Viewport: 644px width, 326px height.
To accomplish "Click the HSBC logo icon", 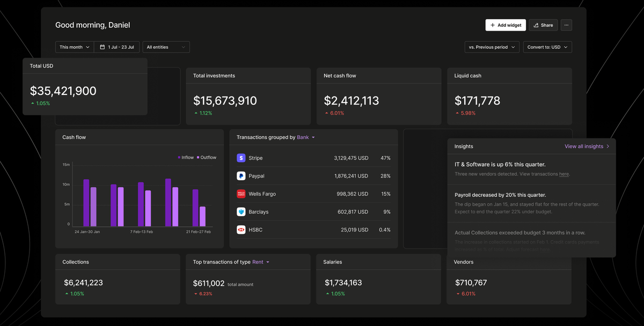I will [241, 229].
